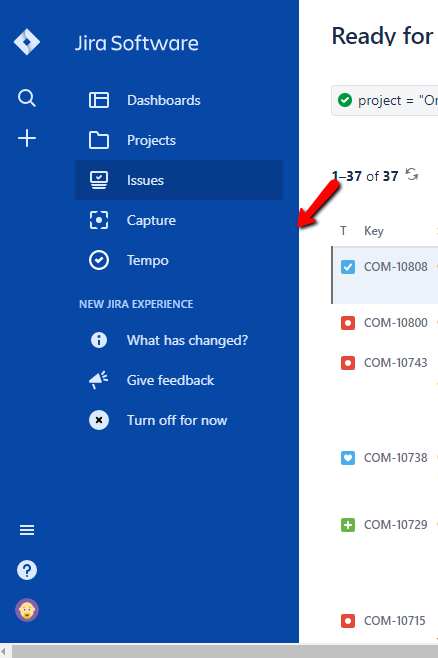Open the hamburger app switcher icon
438x658 pixels.
27,530
